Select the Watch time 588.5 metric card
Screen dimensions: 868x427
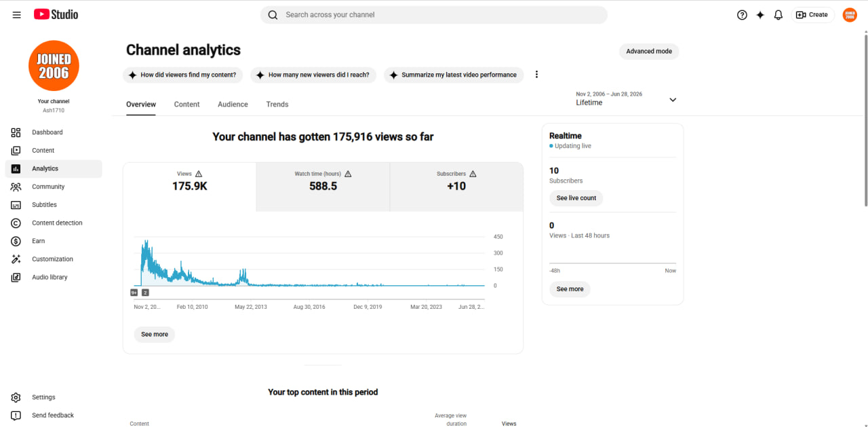[323, 187]
